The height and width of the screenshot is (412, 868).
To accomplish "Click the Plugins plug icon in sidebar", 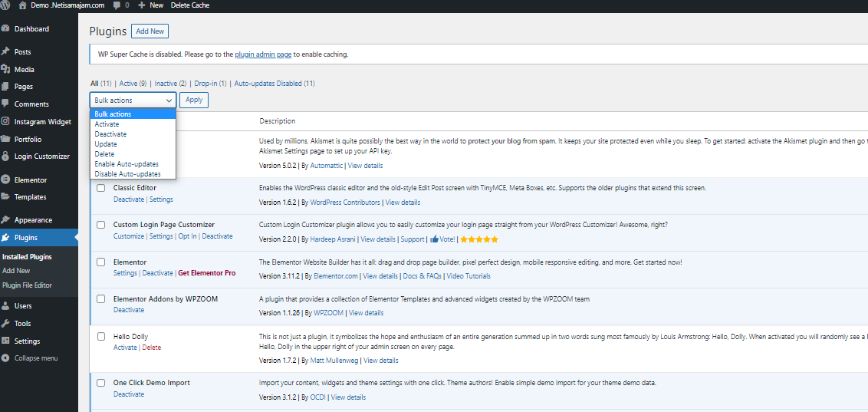I will tap(5, 238).
